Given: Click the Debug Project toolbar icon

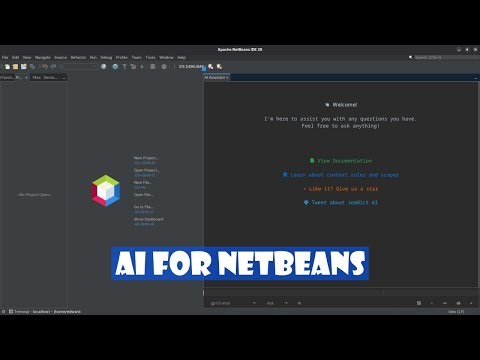Looking at the screenshot, I should 153,67.
